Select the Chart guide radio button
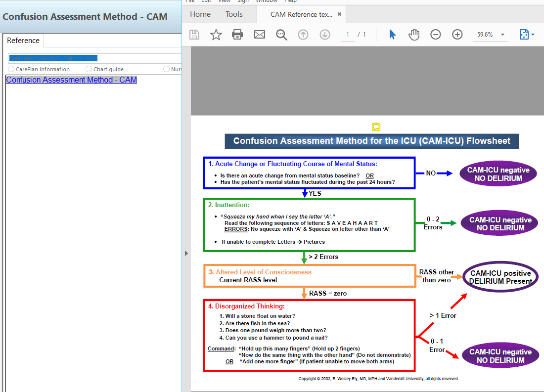 click(x=89, y=69)
